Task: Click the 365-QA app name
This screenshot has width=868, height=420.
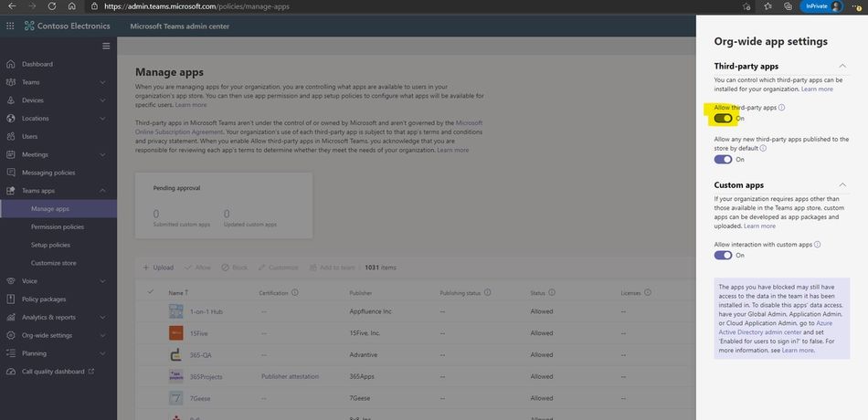Action: (x=200, y=354)
